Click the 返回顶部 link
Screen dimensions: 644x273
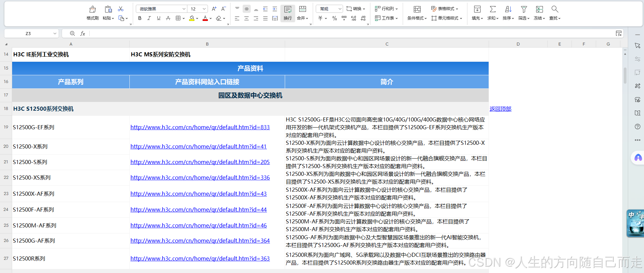click(500, 109)
